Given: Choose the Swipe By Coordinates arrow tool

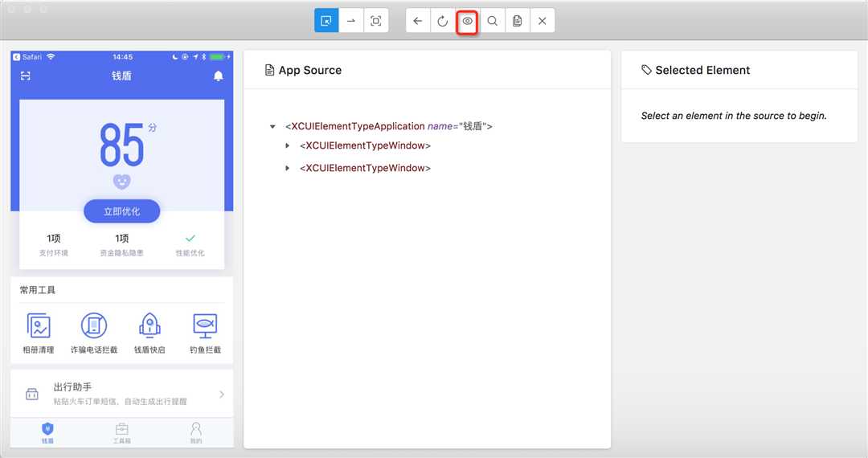Looking at the screenshot, I should [x=351, y=21].
